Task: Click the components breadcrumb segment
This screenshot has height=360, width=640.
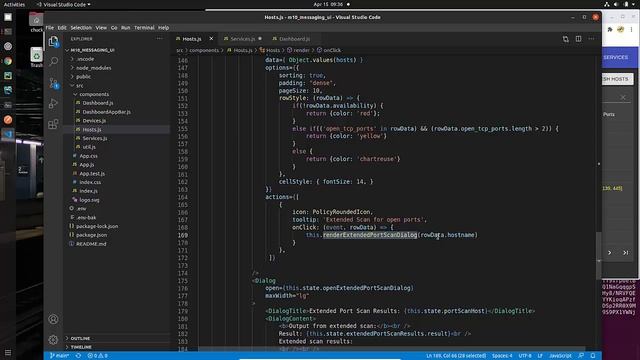Action: pos(204,50)
